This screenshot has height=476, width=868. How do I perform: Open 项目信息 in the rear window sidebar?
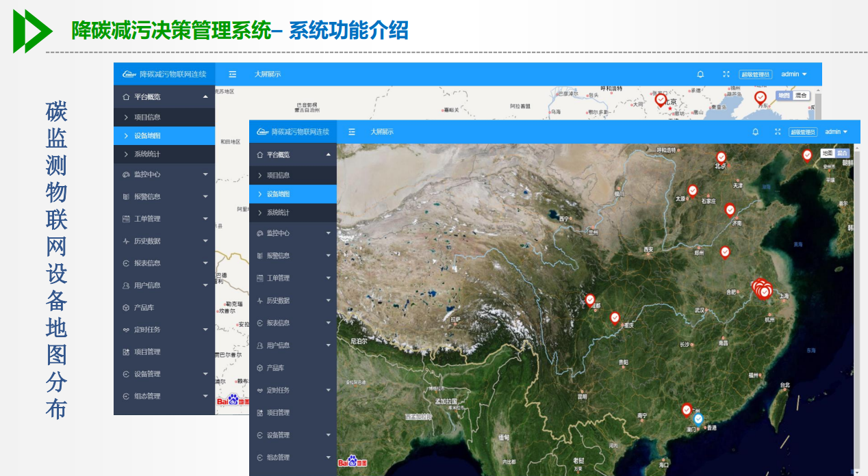pyautogui.click(x=164, y=117)
